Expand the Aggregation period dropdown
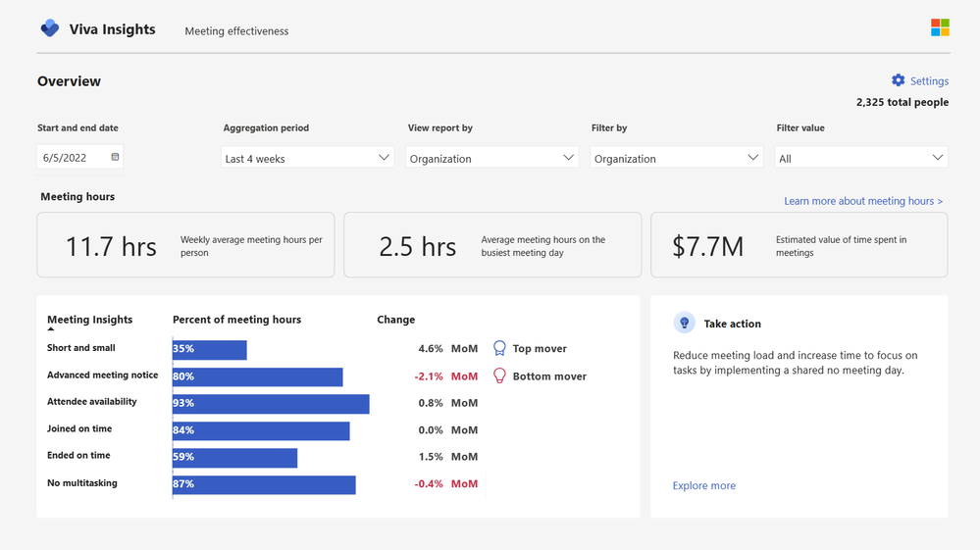Image resolution: width=980 pixels, height=550 pixels. 307,158
